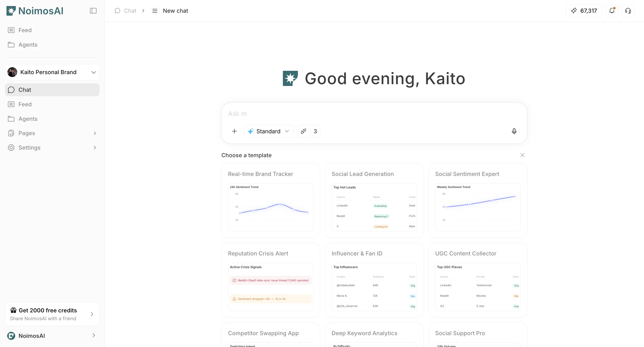Viewport: 644px width, 347px height.
Task: Select the Deep Keyword Analytics template
Action: click(374, 335)
